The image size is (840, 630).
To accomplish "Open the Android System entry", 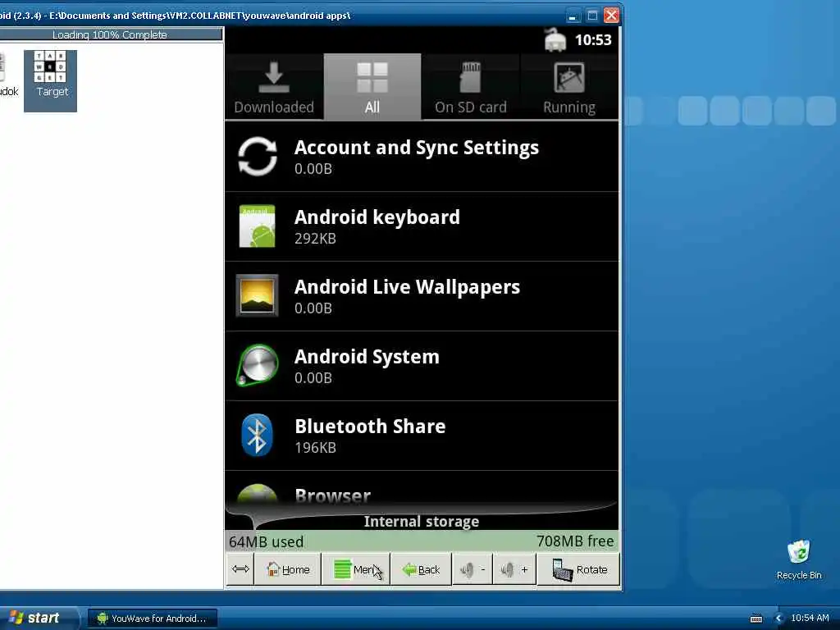I will click(x=422, y=366).
